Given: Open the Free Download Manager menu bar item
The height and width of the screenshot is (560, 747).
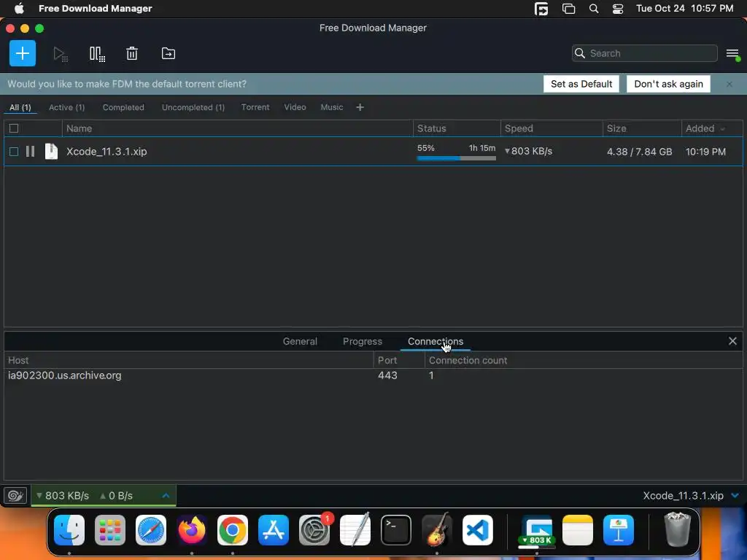Looking at the screenshot, I should pos(96,9).
